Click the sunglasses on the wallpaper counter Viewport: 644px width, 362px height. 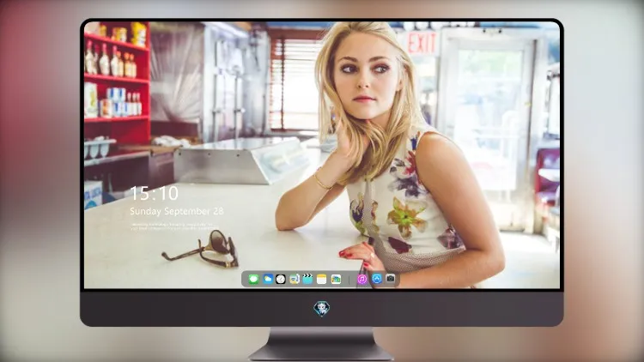[200, 249]
